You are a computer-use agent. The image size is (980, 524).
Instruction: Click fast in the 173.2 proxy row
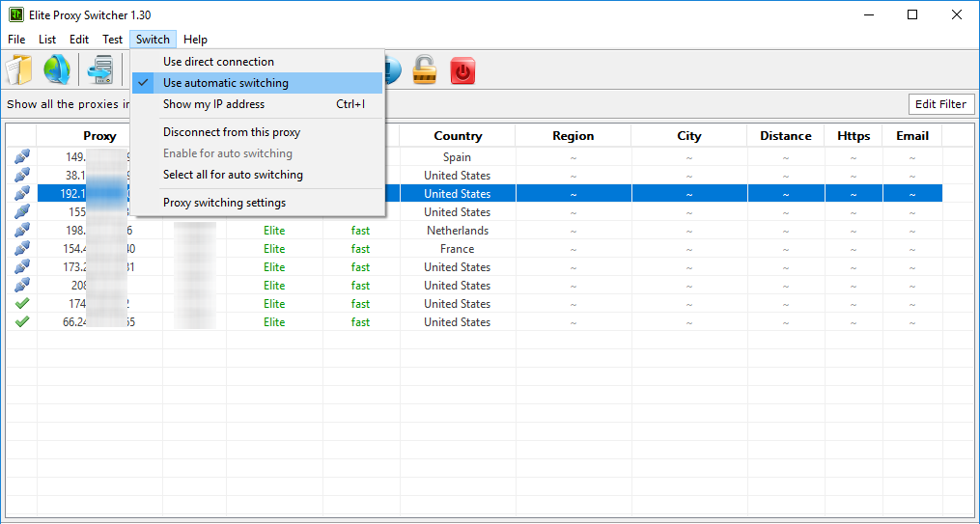361,267
